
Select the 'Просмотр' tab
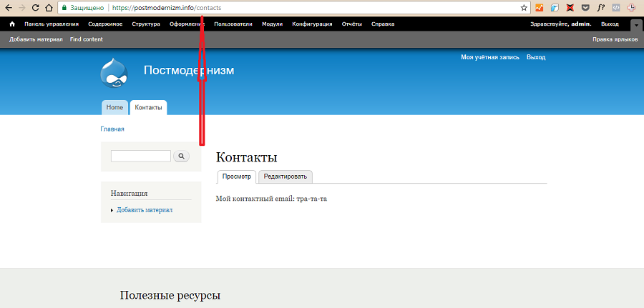coord(237,177)
